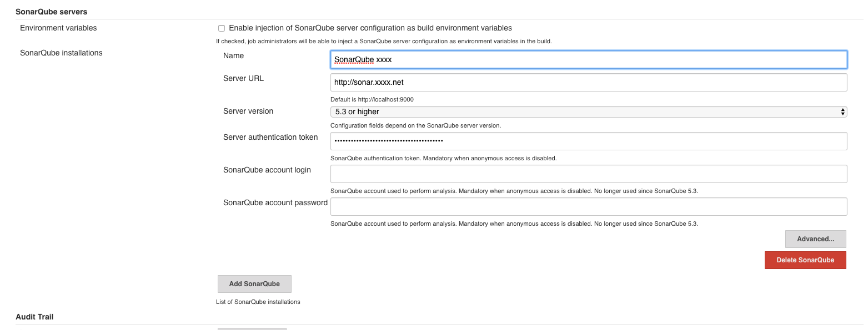The height and width of the screenshot is (330, 868).
Task: Select the 'SonarQube servers' section heading
Action: 52,11
